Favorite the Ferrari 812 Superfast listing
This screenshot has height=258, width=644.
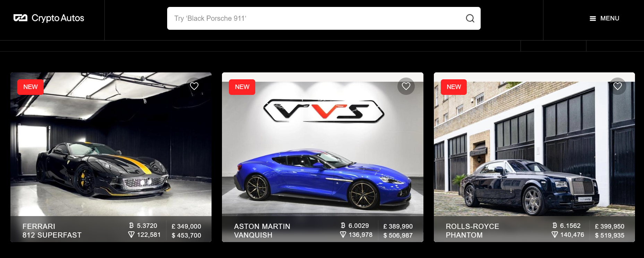(194, 86)
